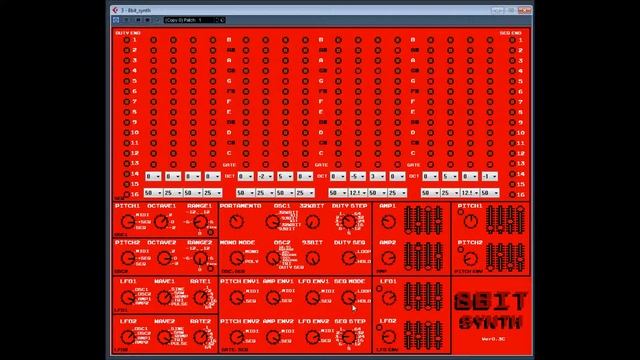Click the 32KBIT knob

313,222
